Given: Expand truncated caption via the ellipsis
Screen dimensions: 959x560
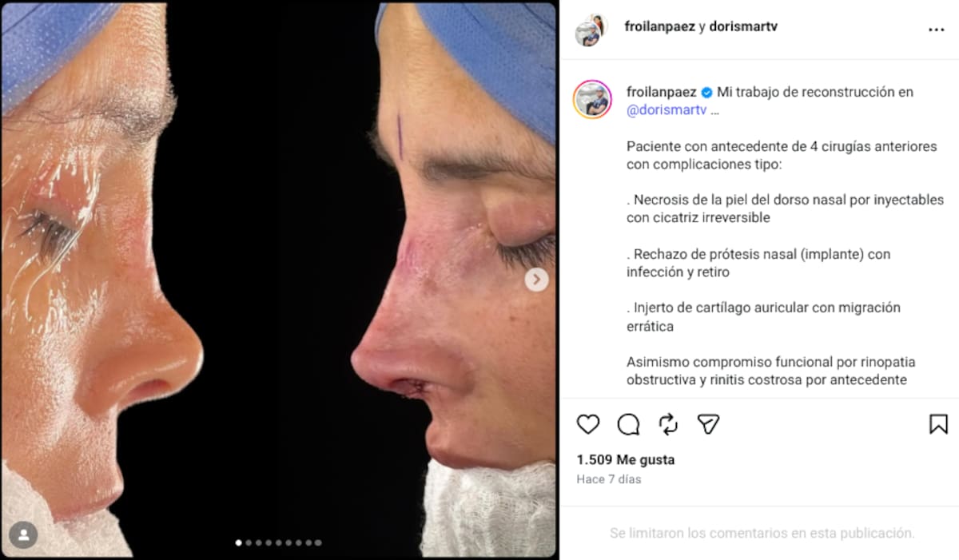Looking at the screenshot, I should (x=714, y=111).
